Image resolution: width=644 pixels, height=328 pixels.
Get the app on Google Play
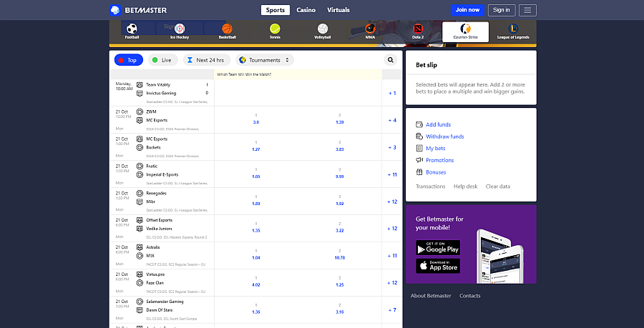438,248
